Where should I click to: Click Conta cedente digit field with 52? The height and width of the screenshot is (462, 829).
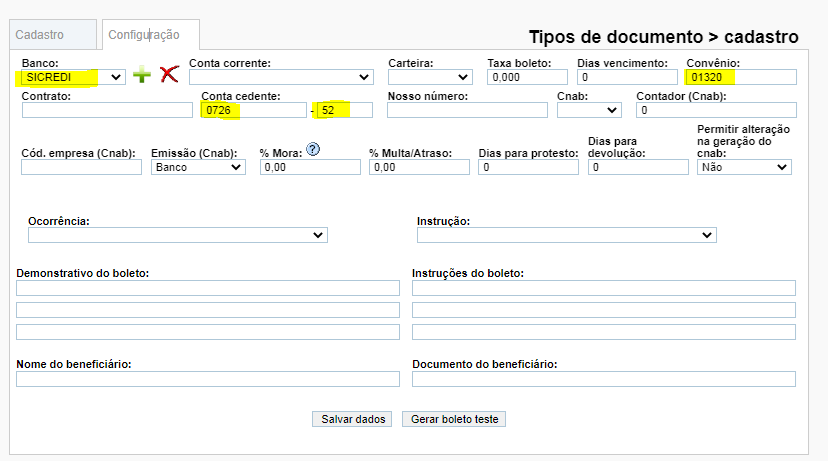[345, 110]
